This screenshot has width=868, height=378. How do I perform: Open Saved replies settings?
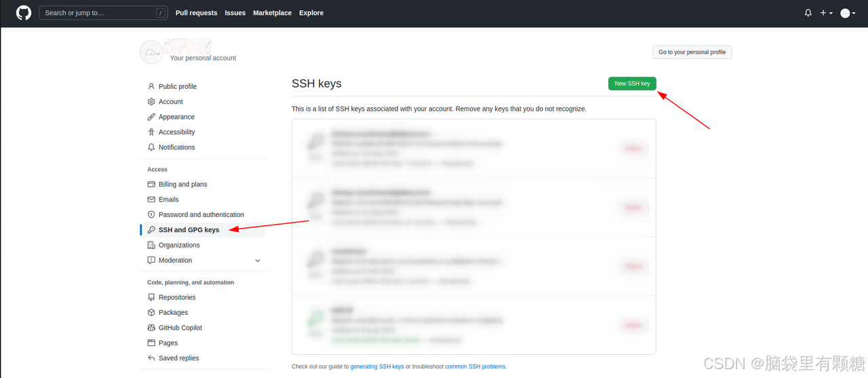[x=179, y=358]
